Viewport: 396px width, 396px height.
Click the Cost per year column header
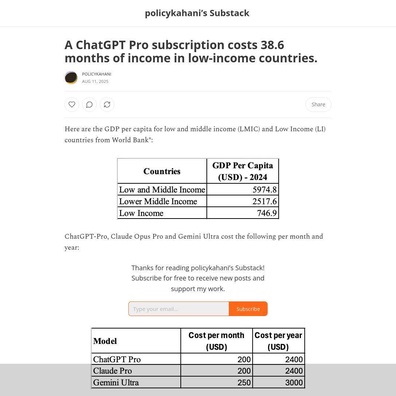click(278, 341)
